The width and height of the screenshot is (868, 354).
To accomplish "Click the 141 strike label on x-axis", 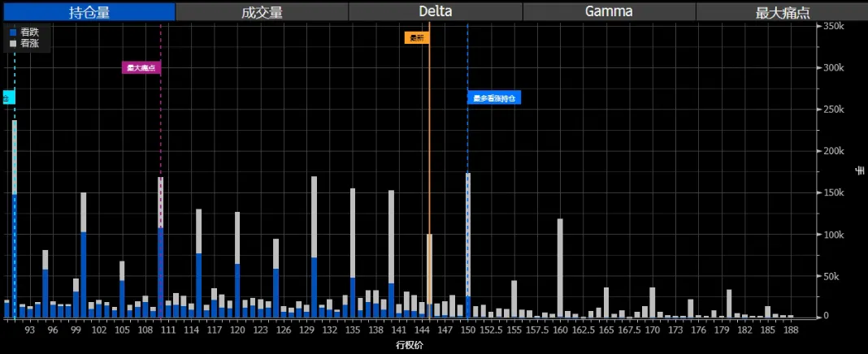I will click(x=398, y=330).
